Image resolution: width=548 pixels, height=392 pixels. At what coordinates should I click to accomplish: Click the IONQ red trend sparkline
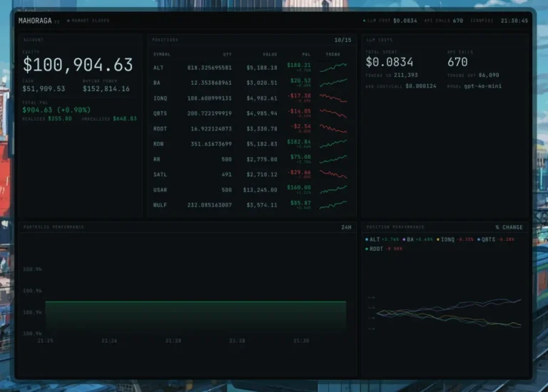point(333,98)
